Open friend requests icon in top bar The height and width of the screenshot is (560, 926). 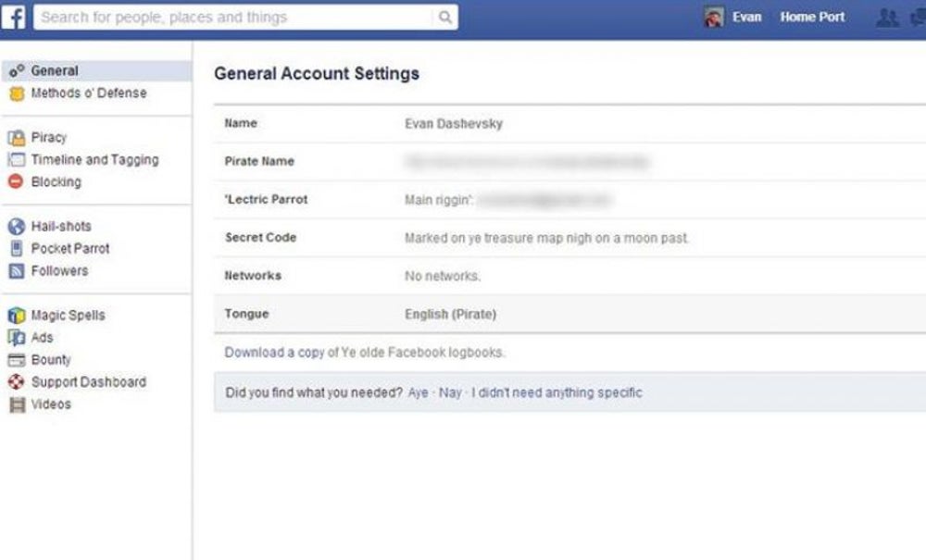pos(887,18)
